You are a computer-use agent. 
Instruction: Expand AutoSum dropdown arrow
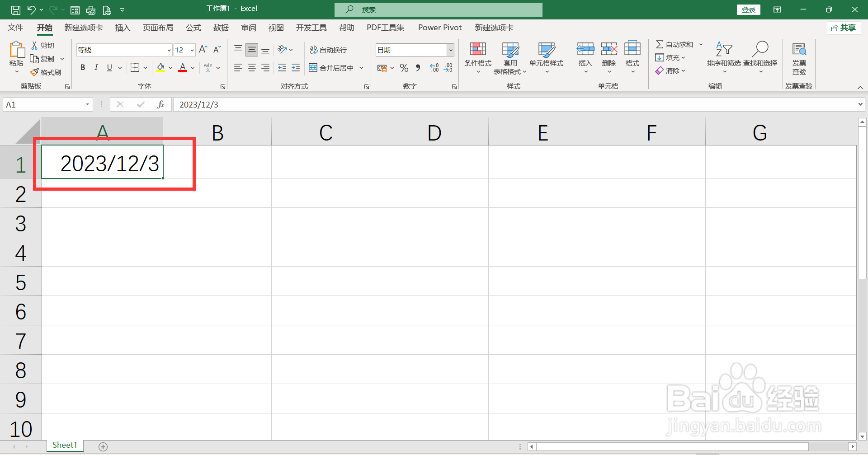[701, 44]
